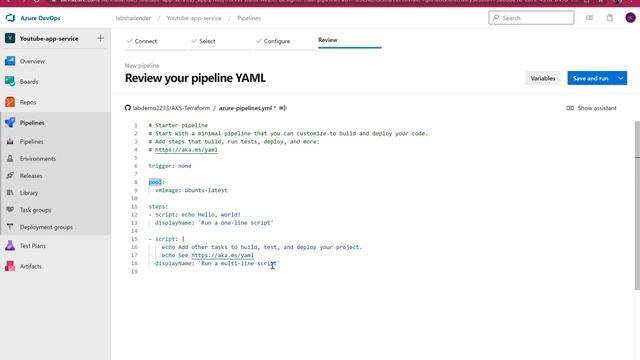The width and height of the screenshot is (640, 360).
Task: Select the Pipelines hub icon
Action: (10, 122)
